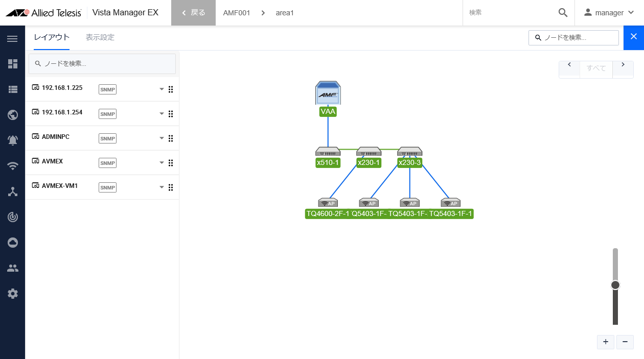Focus the top-right node search field
644x359 pixels.
coord(573,37)
